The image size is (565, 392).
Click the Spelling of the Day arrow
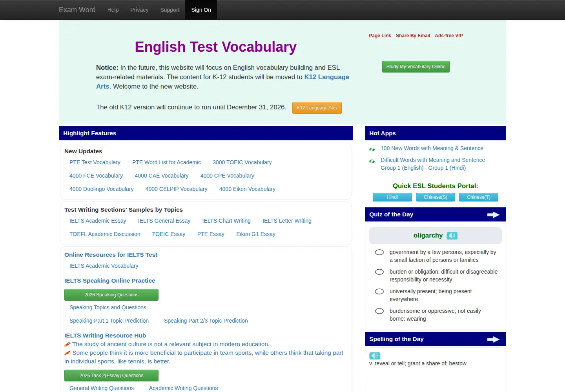493,339
